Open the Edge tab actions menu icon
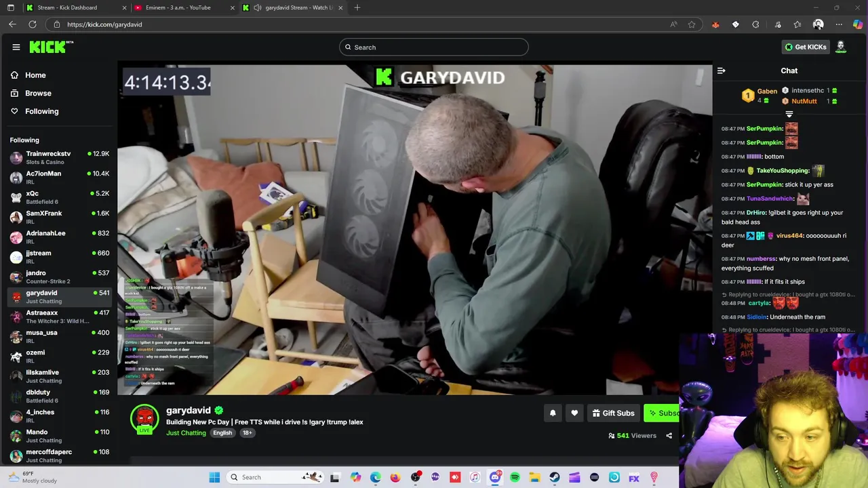 (x=11, y=7)
